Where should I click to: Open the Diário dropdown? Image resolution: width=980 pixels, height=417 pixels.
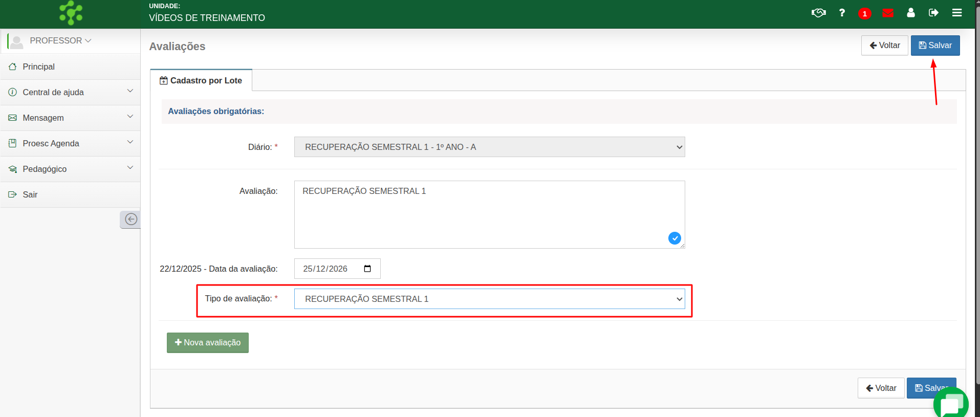pyautogui.click(x=489, y=147)
